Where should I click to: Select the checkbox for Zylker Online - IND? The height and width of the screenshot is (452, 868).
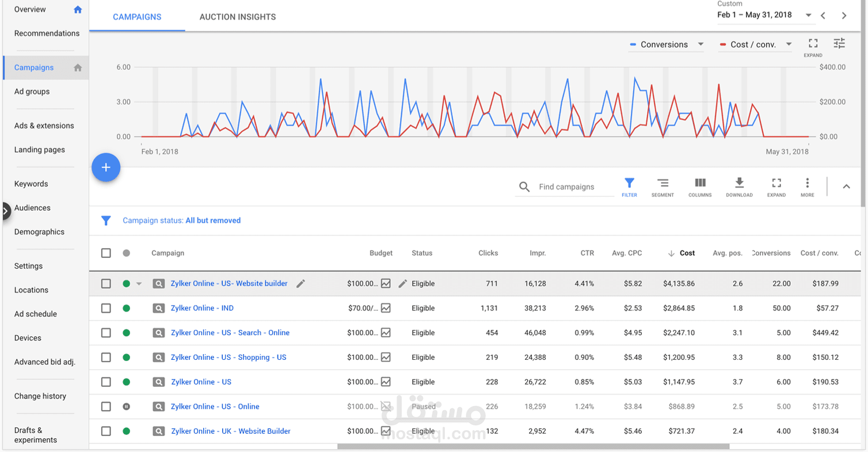[x=106, y=308]
